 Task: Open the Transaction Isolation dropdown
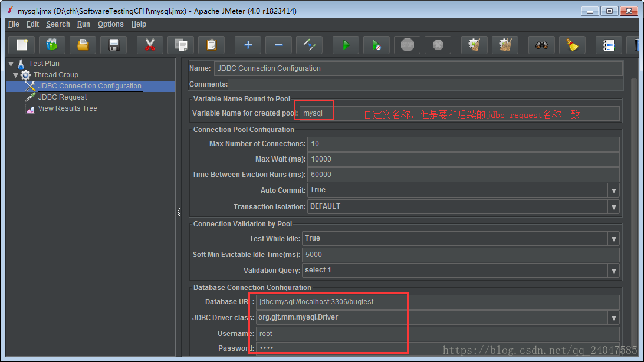(x=613, y=207)
